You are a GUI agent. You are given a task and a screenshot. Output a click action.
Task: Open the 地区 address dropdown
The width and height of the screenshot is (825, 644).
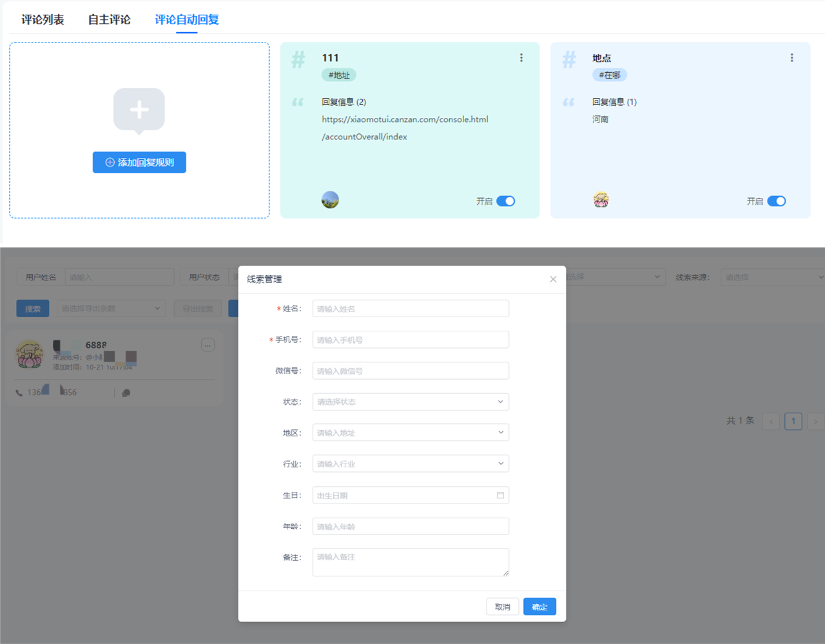(411, 433)
